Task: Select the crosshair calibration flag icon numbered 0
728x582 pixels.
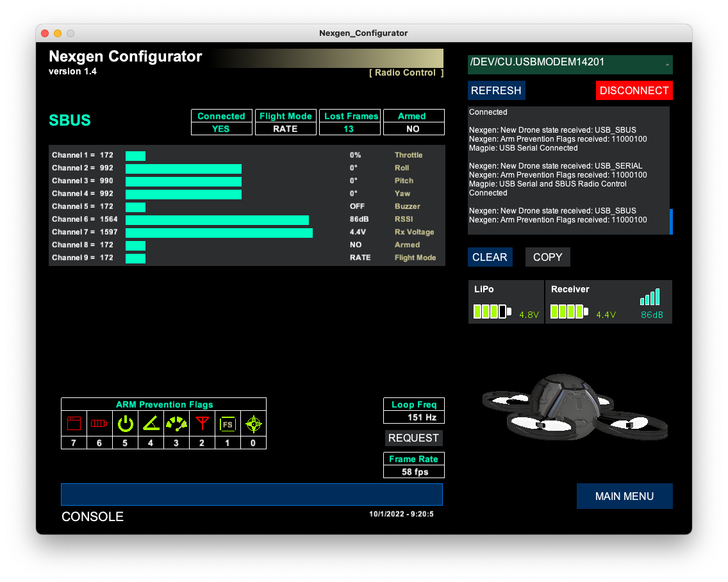Action: tap(253, 423)
